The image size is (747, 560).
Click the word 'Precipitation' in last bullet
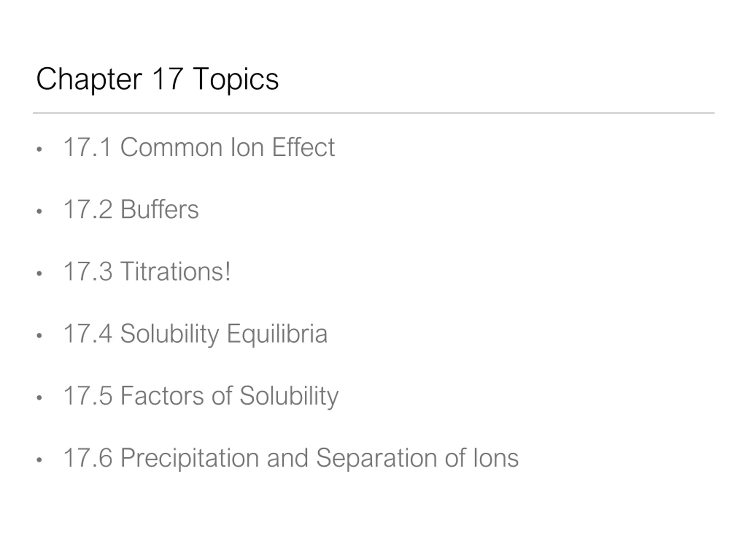(x=190, y=459)
